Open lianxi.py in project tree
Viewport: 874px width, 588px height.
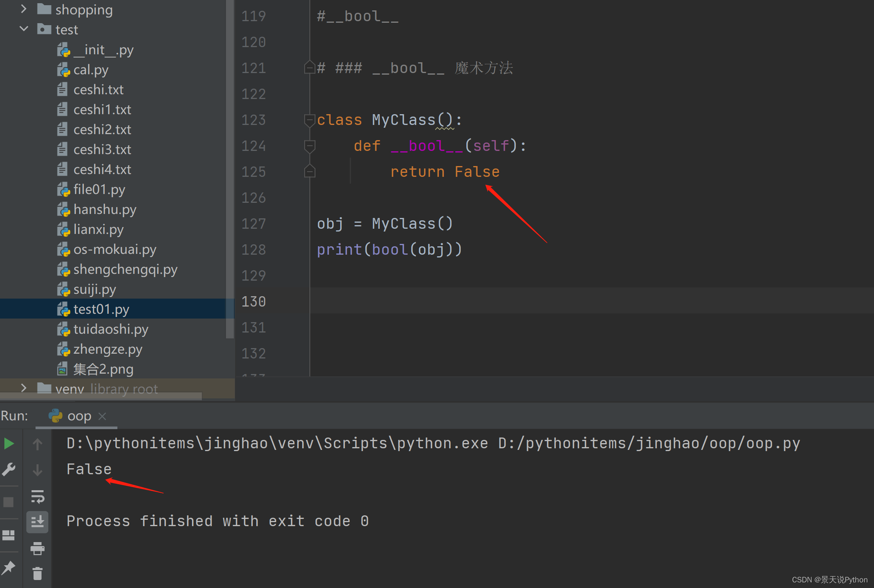99,230
